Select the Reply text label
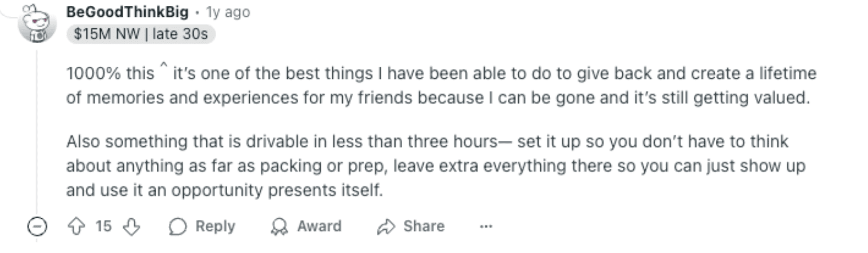Image resolution: width=868 pixels, height=253 pixels. pyautogui.click(x=215, y=226)
